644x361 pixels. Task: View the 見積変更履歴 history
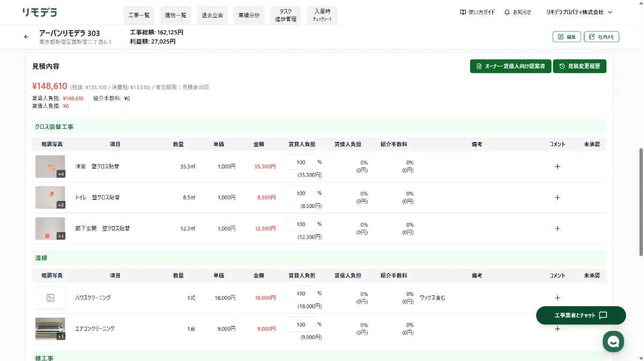(580, 66)
